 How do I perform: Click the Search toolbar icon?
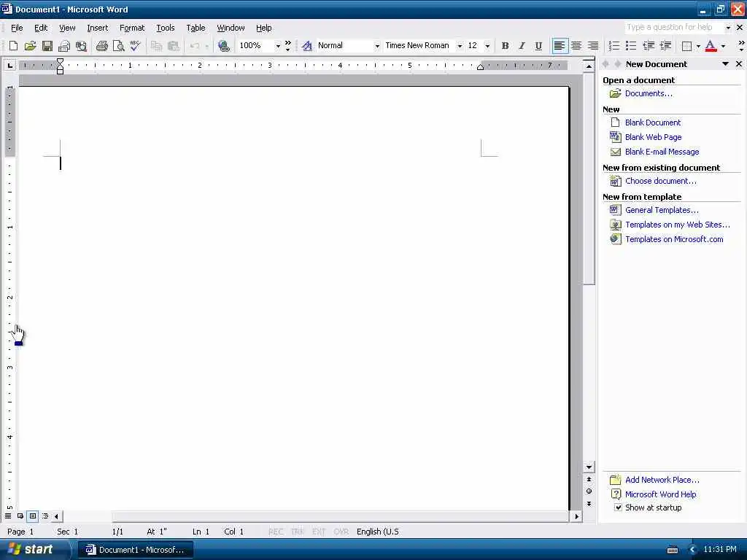[81, 46]
